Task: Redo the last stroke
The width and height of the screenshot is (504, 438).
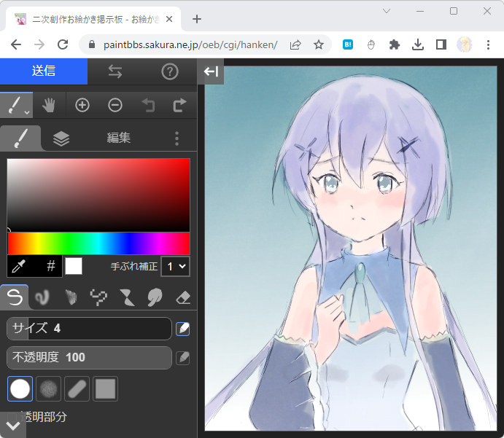Action: coord(179,106)
